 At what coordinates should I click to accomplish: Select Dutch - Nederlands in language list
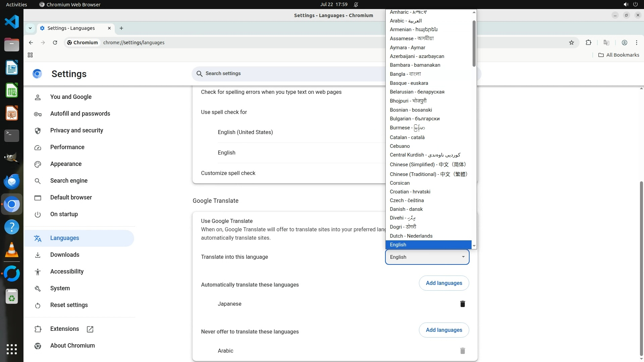[x=411, y=236]
